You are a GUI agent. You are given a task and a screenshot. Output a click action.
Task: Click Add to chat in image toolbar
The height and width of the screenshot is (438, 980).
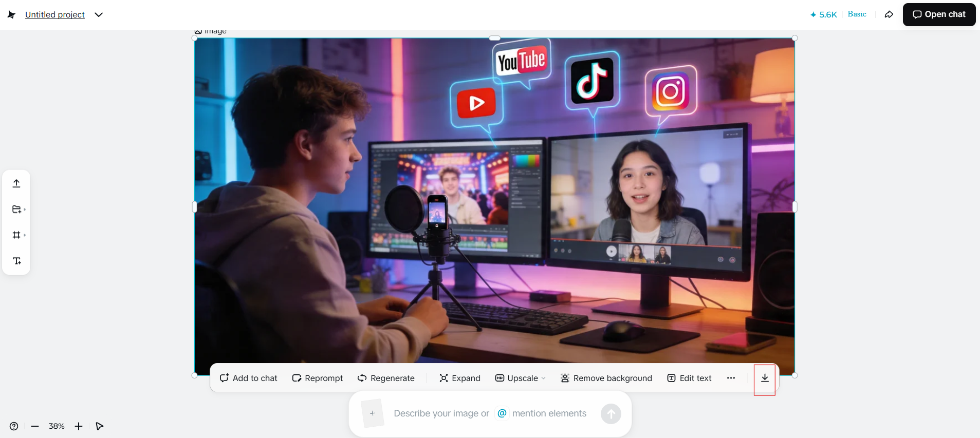(248, 378)
